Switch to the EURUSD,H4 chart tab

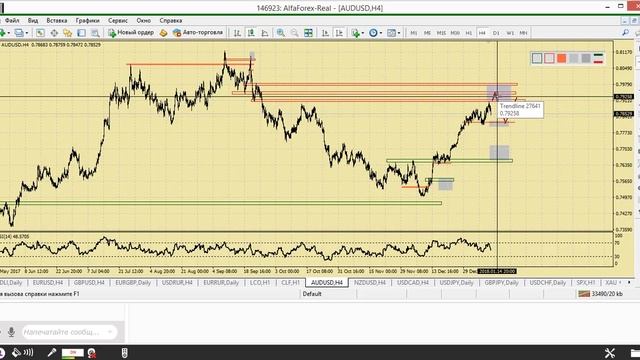point(48,282)
